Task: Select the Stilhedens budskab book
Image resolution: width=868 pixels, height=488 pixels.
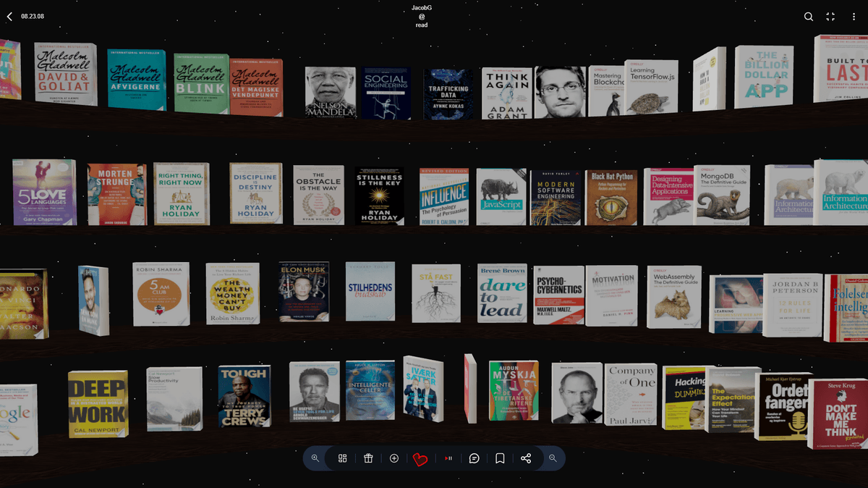Action: coord(370,291)
